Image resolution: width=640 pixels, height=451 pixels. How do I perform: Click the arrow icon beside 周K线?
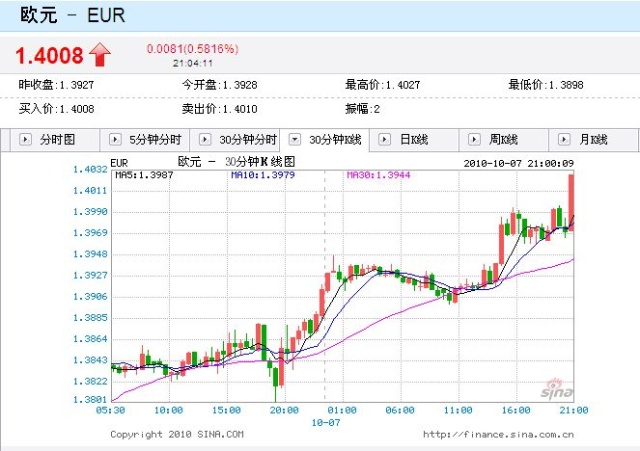coord(475,140)
